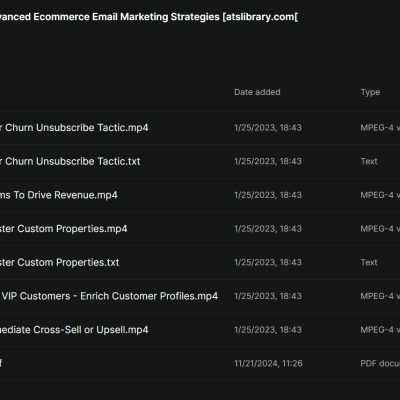
Task: Sort by the Type column header
Action: [370, 92]
